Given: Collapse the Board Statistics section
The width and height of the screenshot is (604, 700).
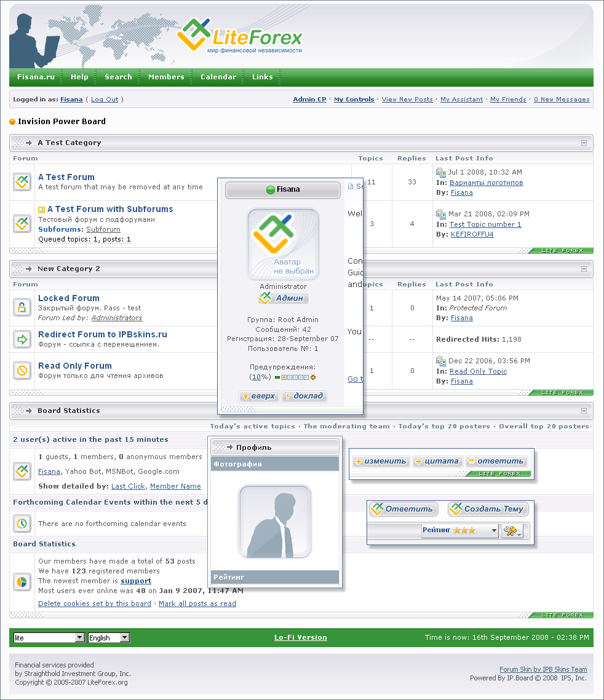Looking at the screenshot, I should [x=584, y=411].
